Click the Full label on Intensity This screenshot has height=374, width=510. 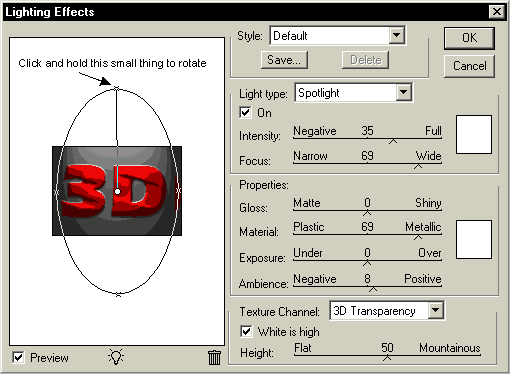tap(433, 130)
